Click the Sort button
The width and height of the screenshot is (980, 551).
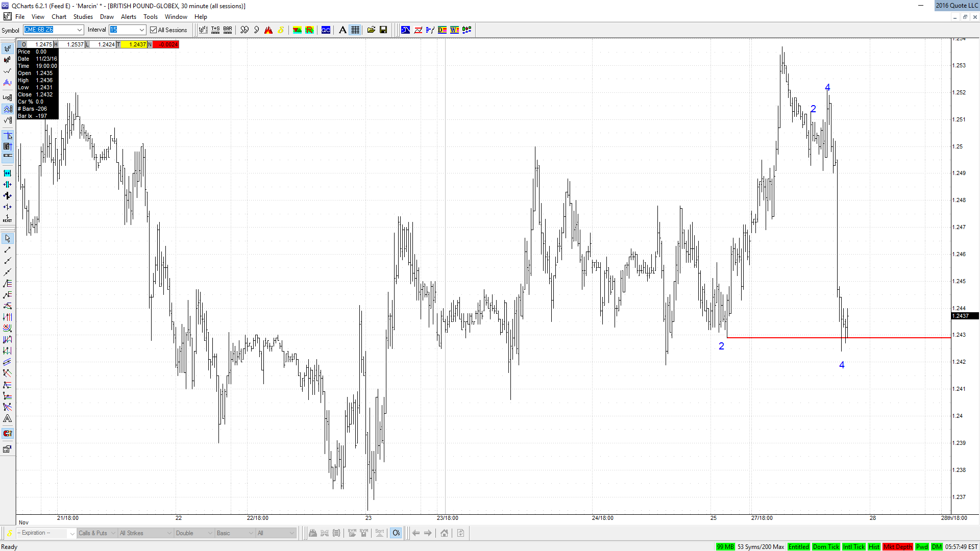pos(379,533)
